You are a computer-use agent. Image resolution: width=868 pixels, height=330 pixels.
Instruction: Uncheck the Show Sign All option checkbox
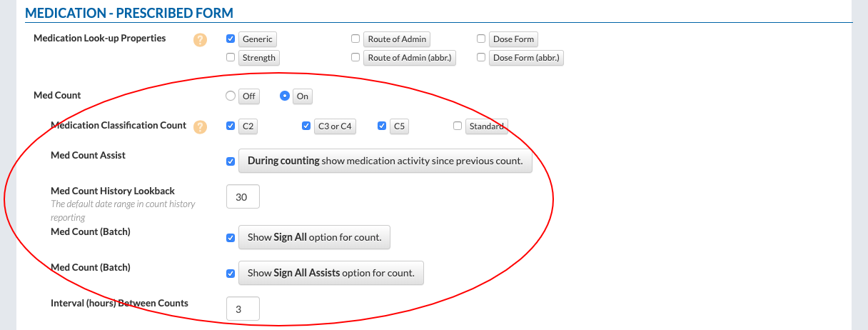coord(231,238)
